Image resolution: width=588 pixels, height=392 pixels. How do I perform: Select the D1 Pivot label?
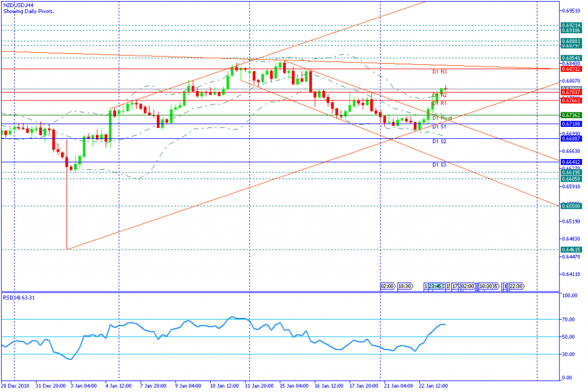(x=442, y=118)
